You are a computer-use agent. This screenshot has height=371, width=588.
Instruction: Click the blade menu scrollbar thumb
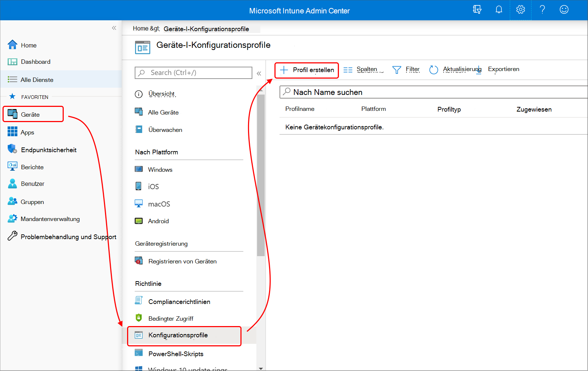(261, 175)
